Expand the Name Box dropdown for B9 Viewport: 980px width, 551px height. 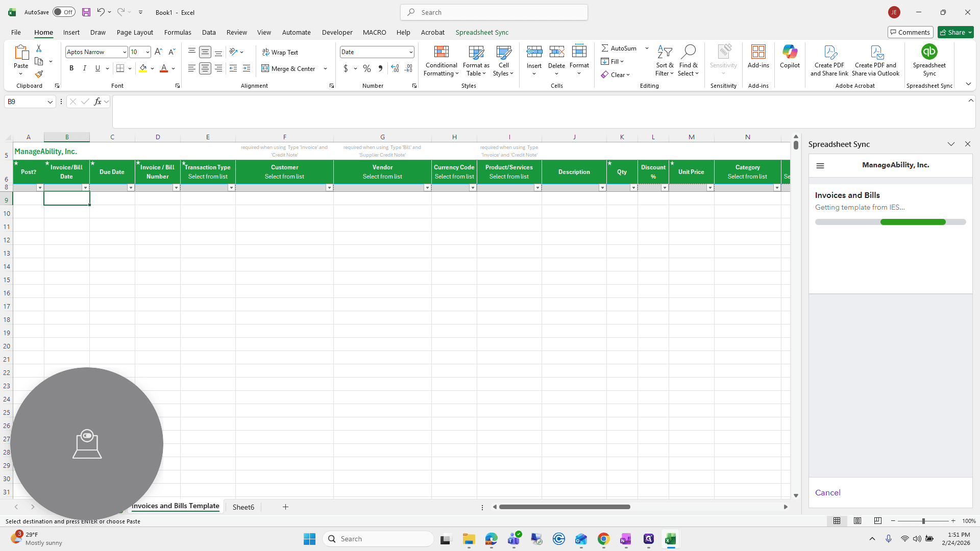50,102
